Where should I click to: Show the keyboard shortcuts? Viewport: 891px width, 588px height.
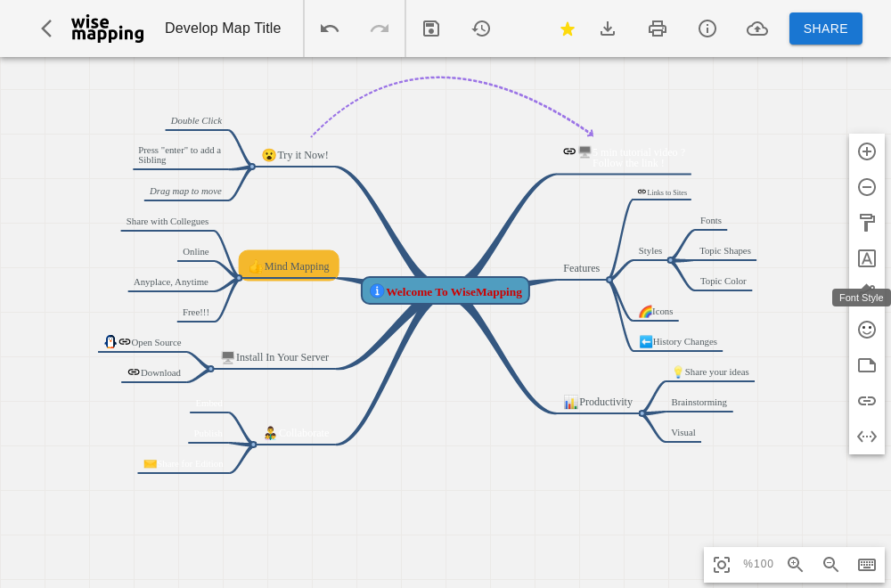click(x=867, y=564)
